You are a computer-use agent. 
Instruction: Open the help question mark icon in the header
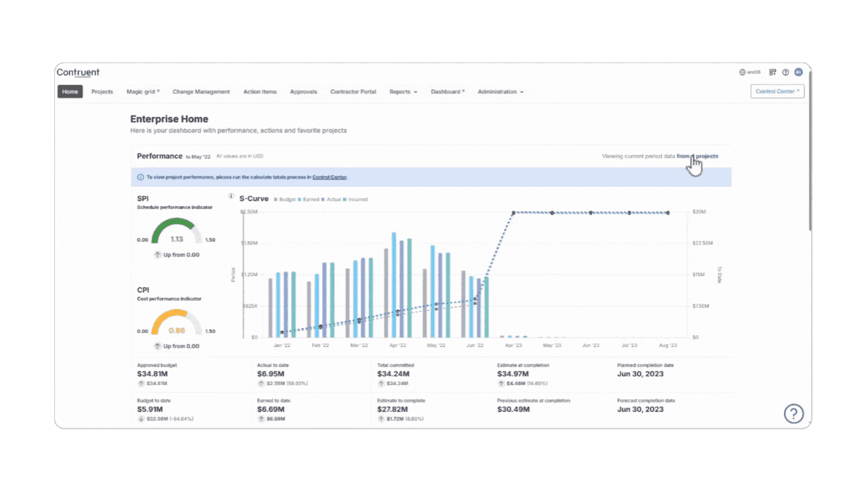[x=786, y=72]
